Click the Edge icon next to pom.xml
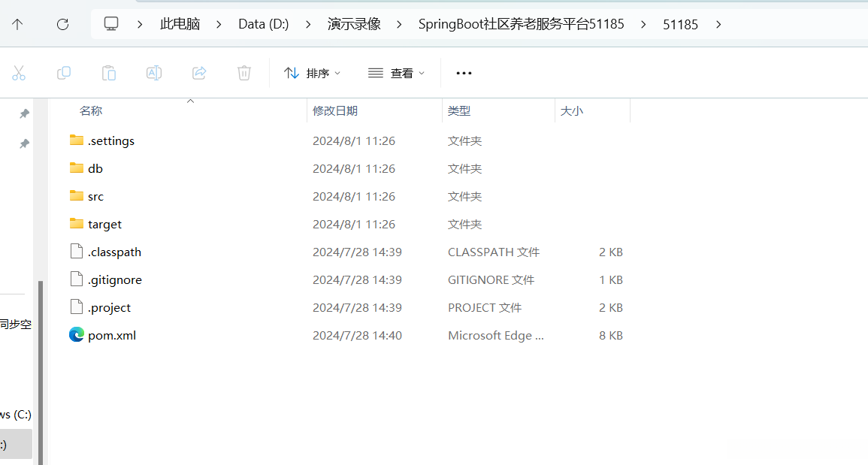The image size is (868, 465). (77, 334)
